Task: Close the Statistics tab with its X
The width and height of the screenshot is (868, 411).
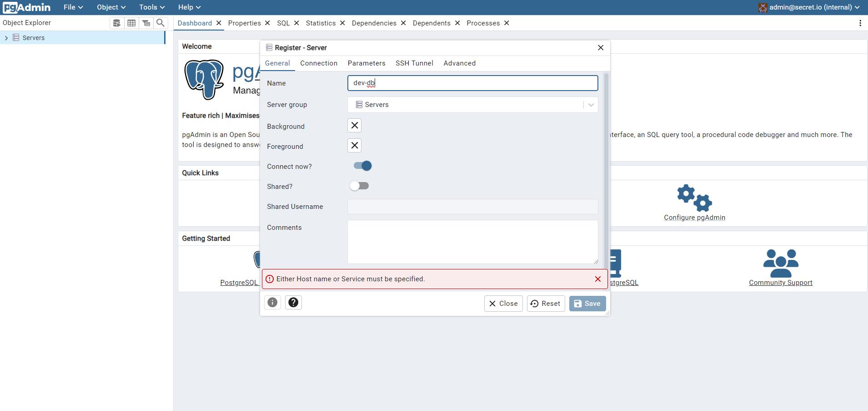Action: click(x=342, y=23)
